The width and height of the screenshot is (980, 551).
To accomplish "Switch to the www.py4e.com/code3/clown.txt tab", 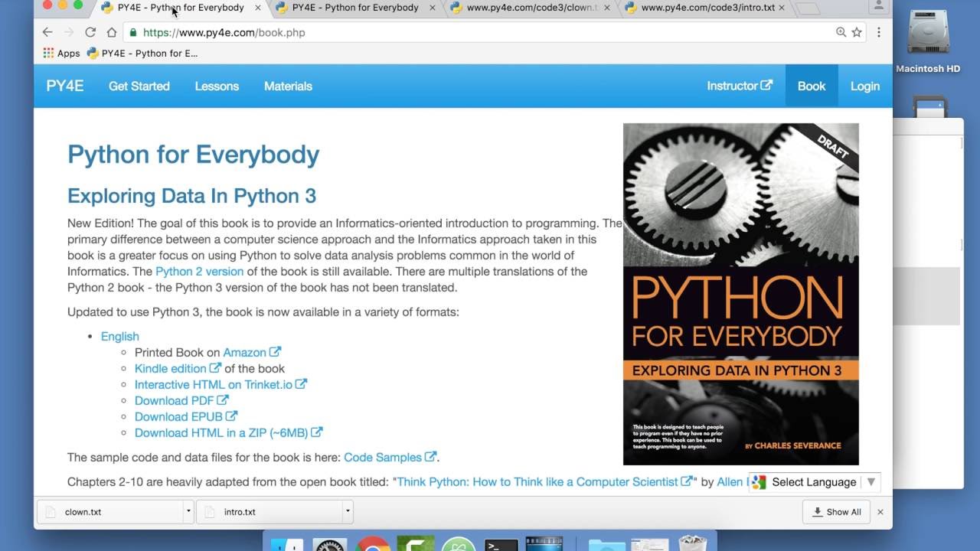I will (532, 8).
